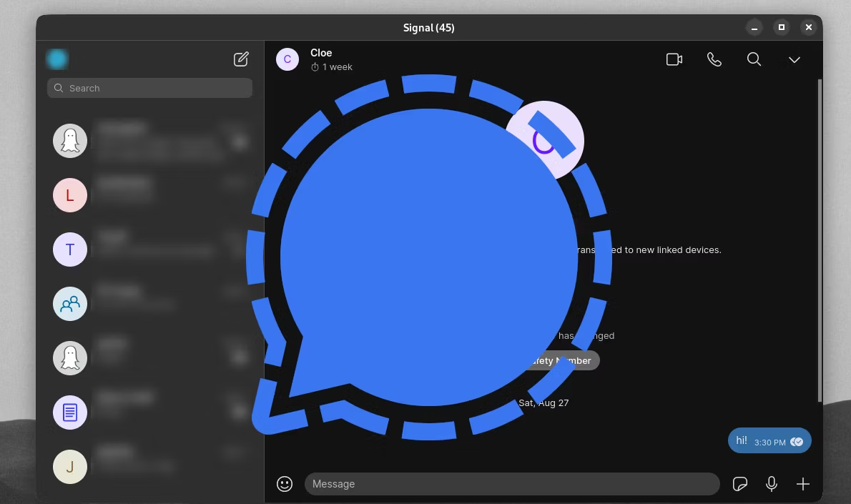Click the "Sat, Aug 27" date divider
Viewport: 851px width, 504px height.
[543, 402]
